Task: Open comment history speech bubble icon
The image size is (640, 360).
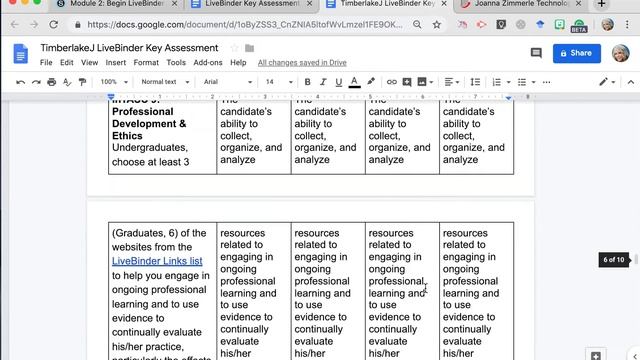Action: pyautogui.click(x=536, y=53)
